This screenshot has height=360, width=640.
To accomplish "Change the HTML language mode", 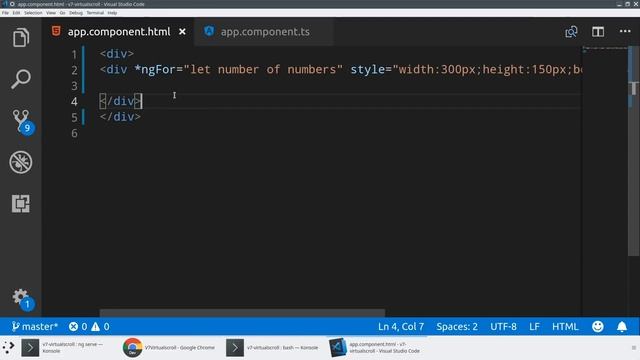I will pyautogui.click(x=565, y=327).
